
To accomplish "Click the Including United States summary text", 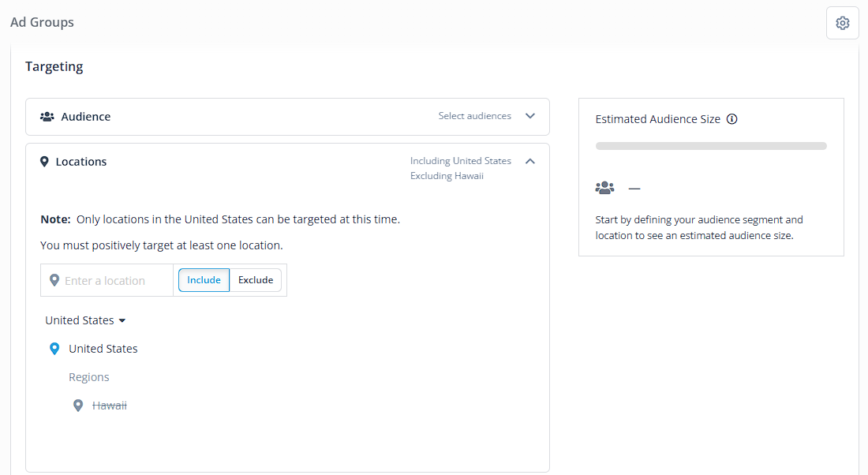I will [x=461, y=161].
